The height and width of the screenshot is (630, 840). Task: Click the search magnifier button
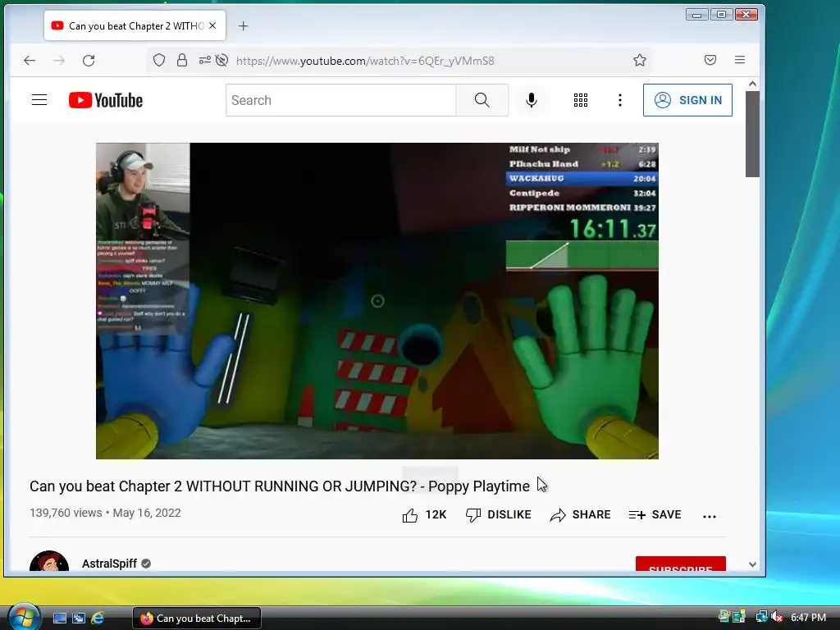point(482,100)
